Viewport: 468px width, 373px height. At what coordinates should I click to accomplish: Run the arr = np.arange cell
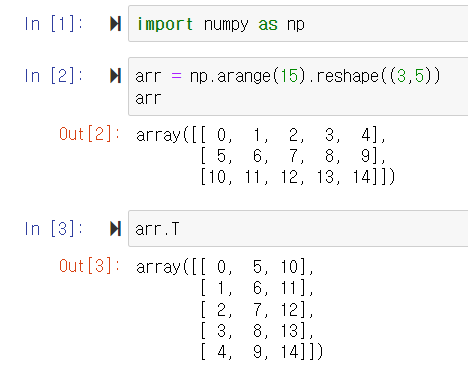[115, 76]
